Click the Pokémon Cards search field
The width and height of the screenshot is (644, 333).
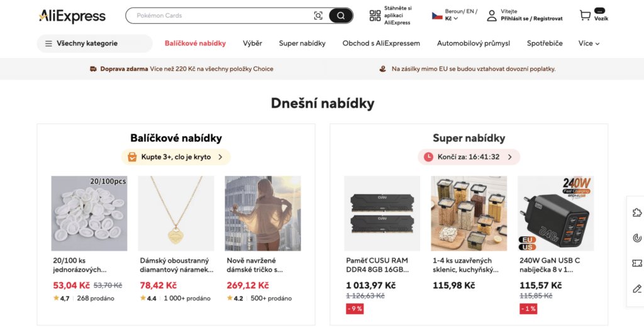click(222, 16)
